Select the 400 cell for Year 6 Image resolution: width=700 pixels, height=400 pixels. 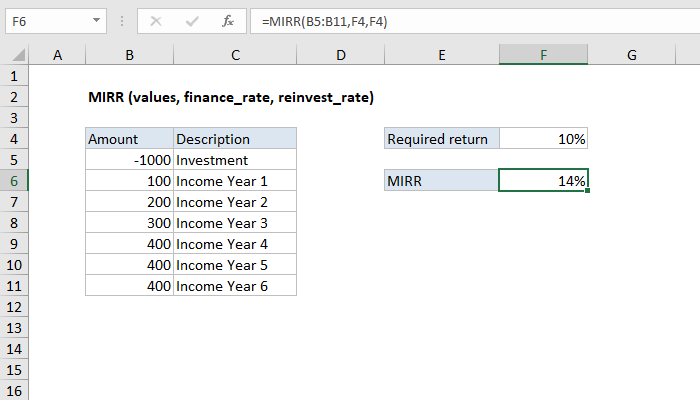click(129, 286)
